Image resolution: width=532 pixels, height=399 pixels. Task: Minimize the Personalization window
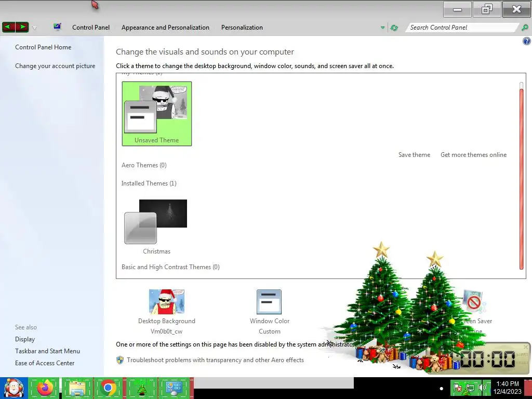(457, 9)
